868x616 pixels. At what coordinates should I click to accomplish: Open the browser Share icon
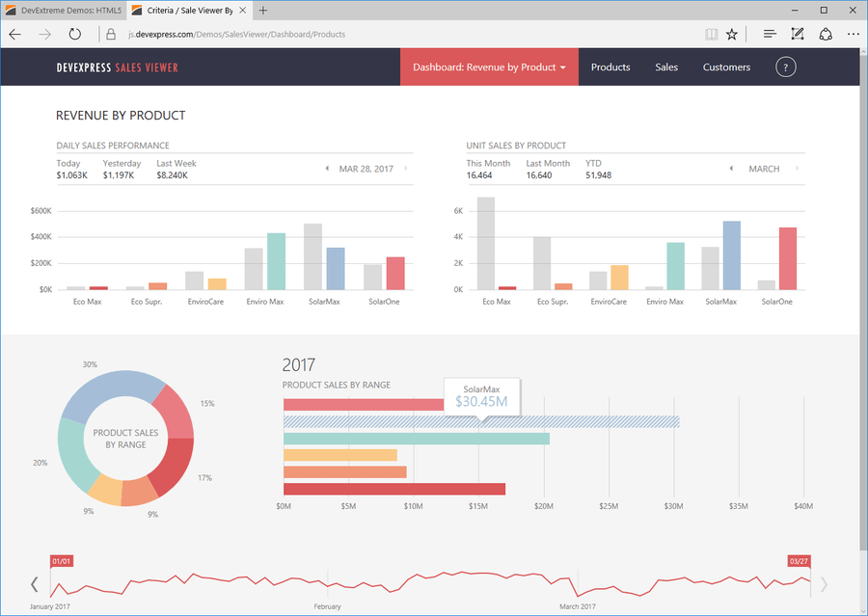pos(826,33)
